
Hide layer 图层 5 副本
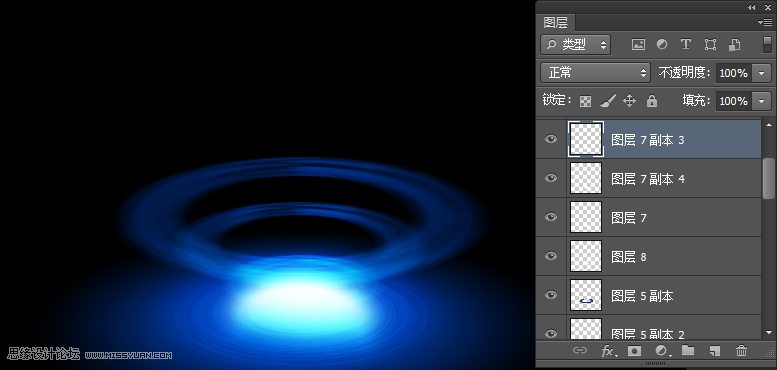tap(551, 295)
